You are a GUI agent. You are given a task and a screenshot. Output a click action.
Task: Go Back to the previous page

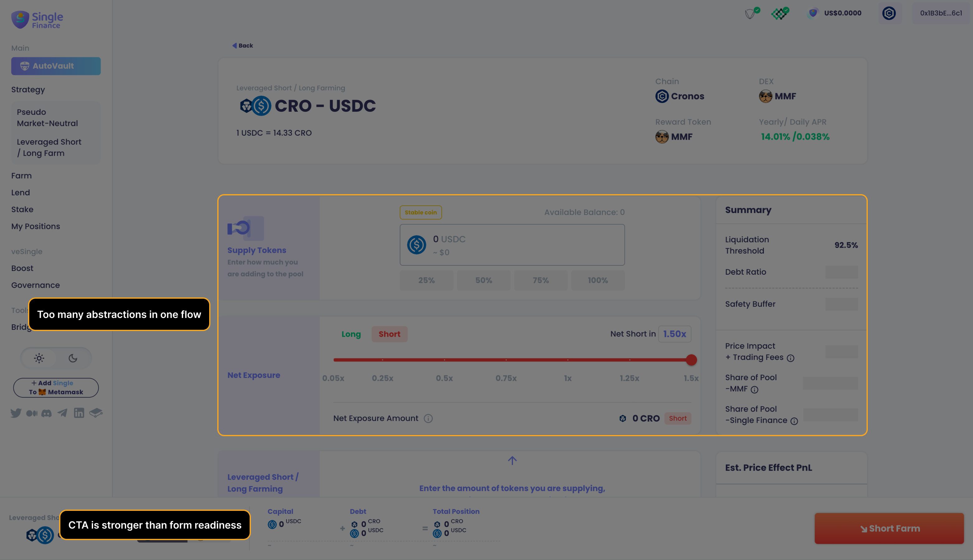tap(242, 45)
